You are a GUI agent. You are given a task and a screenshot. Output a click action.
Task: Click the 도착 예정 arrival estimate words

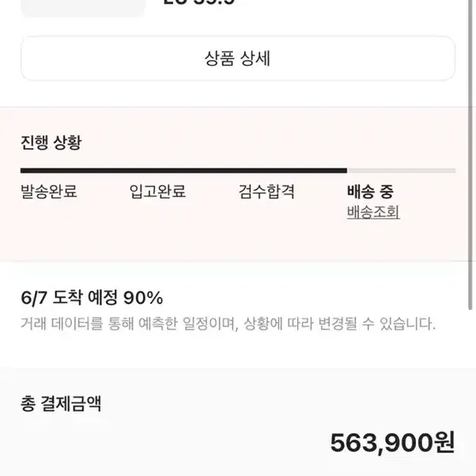click(85, 298)
